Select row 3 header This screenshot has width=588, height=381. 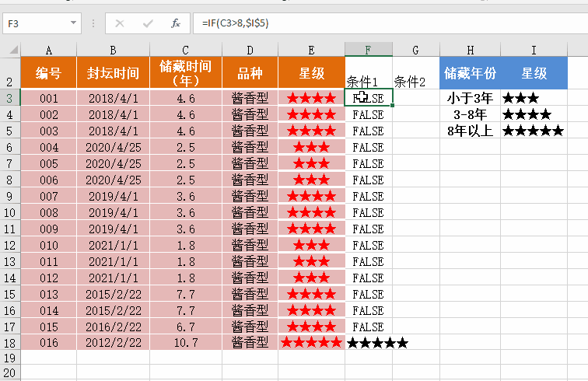click(x=10, y=98)
